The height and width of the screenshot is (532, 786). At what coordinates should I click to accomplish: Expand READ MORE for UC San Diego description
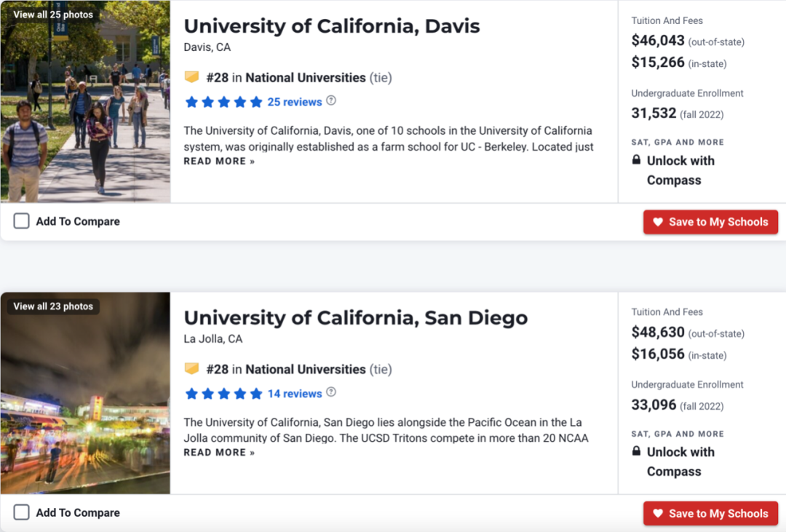point(219,453)
